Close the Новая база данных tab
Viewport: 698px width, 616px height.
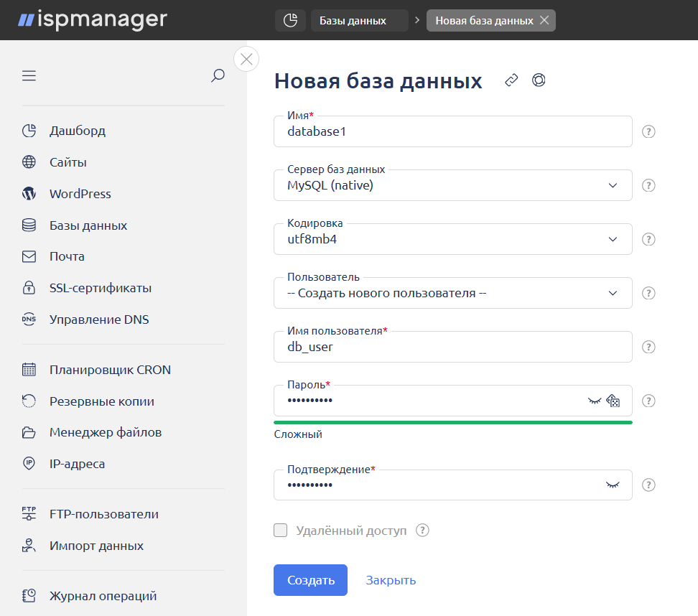tap(544, 21)
